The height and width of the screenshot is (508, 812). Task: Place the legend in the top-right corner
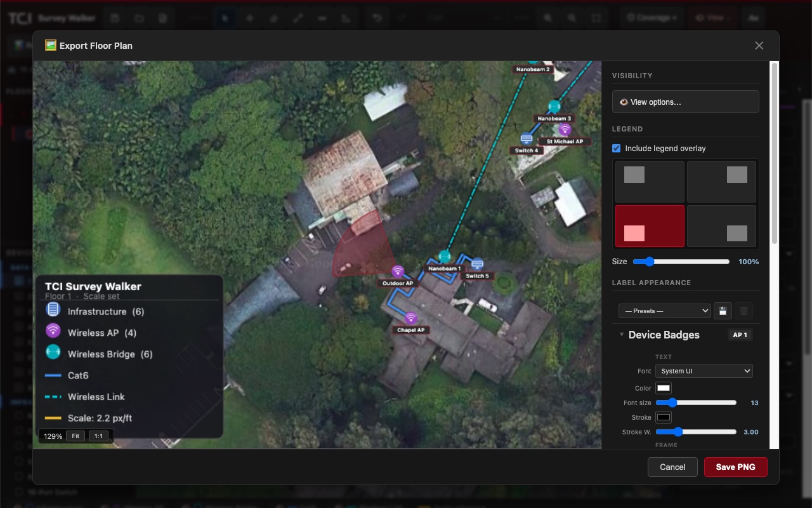pyautogui.click(x=721, y=182)
